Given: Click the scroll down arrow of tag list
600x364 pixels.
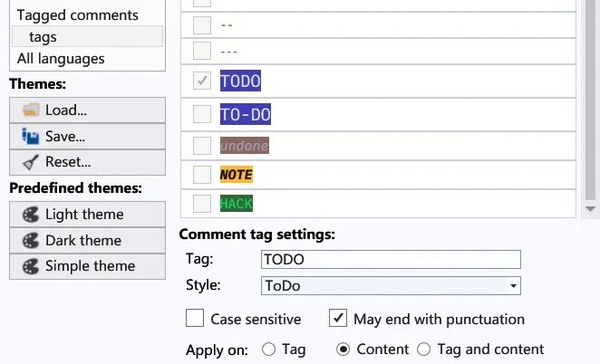Looking at the screenshot, I should (x=590, y=209).
